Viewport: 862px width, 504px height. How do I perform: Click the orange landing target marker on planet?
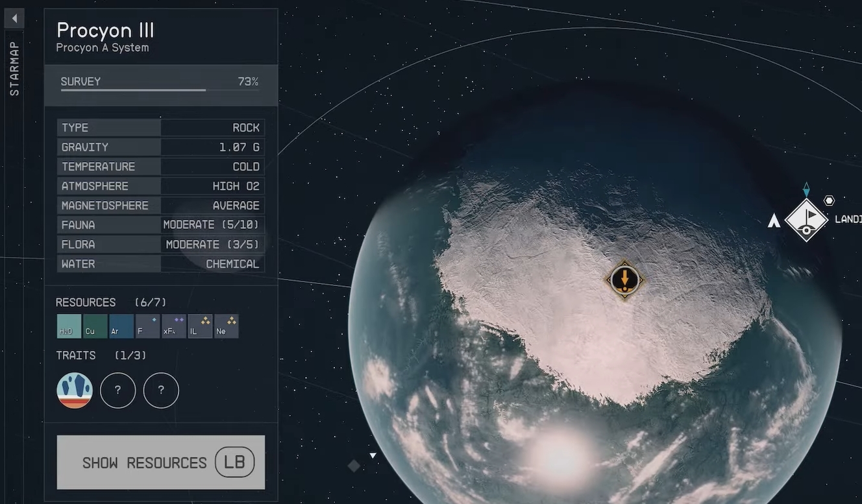[624, 280]
